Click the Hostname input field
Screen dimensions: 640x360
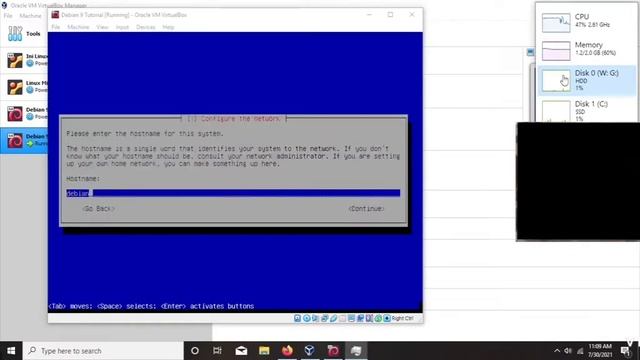point(233,193)
